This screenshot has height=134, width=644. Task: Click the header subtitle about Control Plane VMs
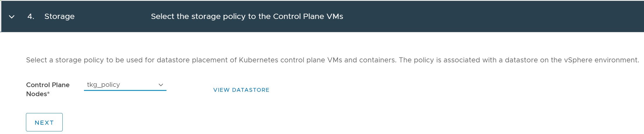(x=247, y=17)
